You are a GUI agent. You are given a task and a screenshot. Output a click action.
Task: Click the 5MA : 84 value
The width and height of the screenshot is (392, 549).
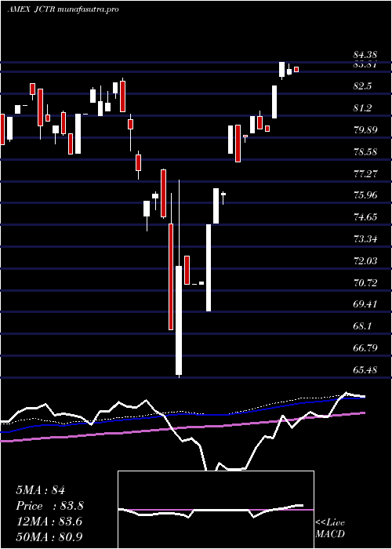coord(40,490)
